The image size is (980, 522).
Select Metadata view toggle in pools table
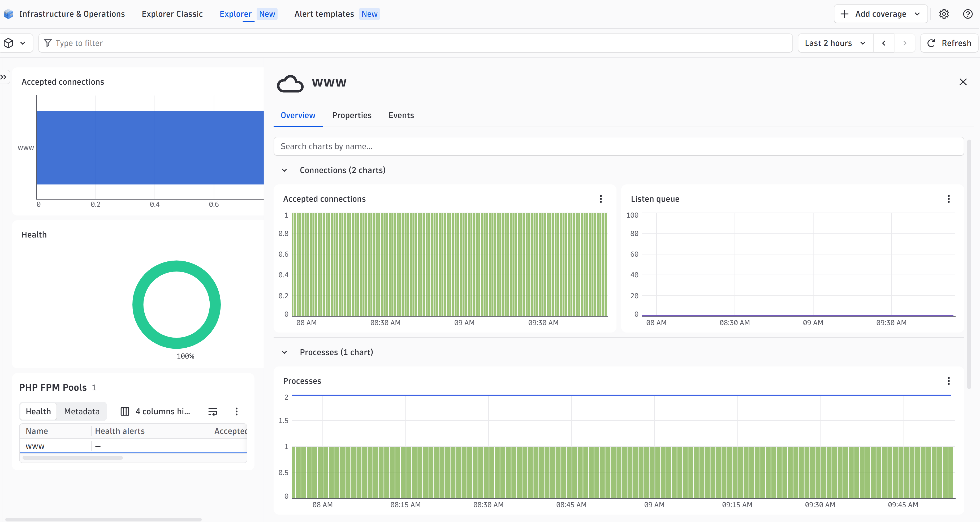click(82, 411)
